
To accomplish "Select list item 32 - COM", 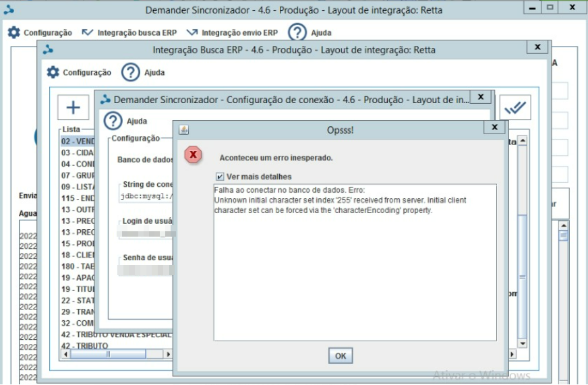I will pos(78,323).
